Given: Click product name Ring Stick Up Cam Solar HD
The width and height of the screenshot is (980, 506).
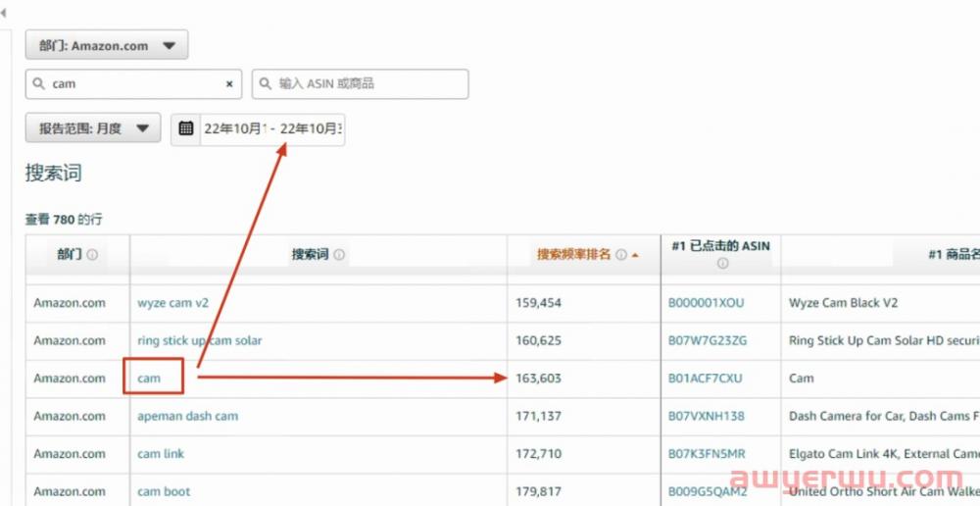Looking at the screenshot, I should (x=884, y=341).
